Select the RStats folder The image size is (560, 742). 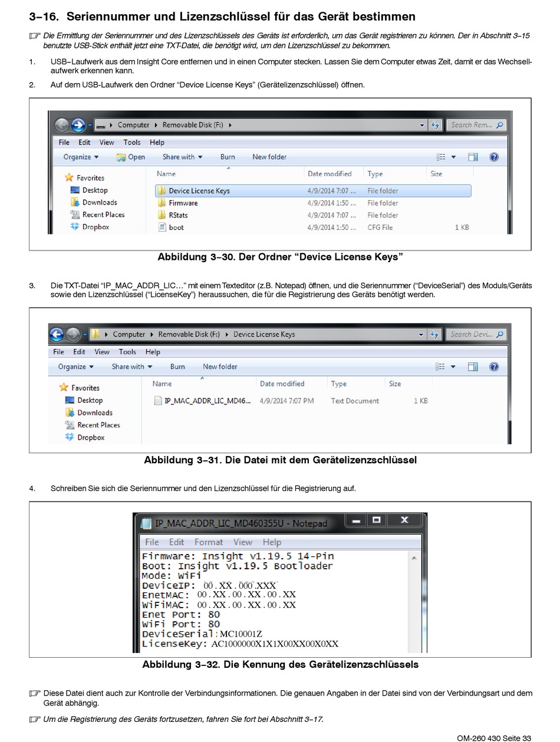coord(173,215)
